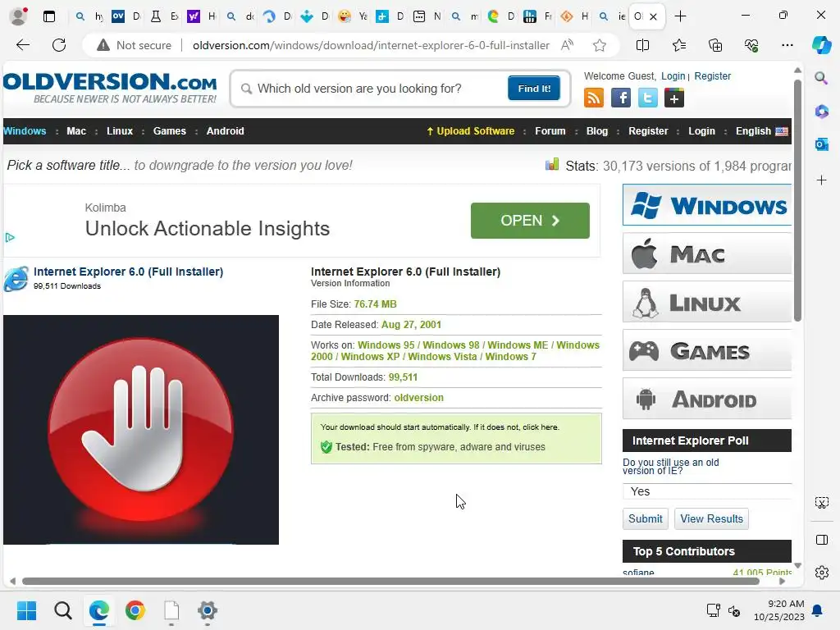Viewport: 840px width, 630px height.
Task: Click the 'click here' download link
Action: tap(540, 427)
